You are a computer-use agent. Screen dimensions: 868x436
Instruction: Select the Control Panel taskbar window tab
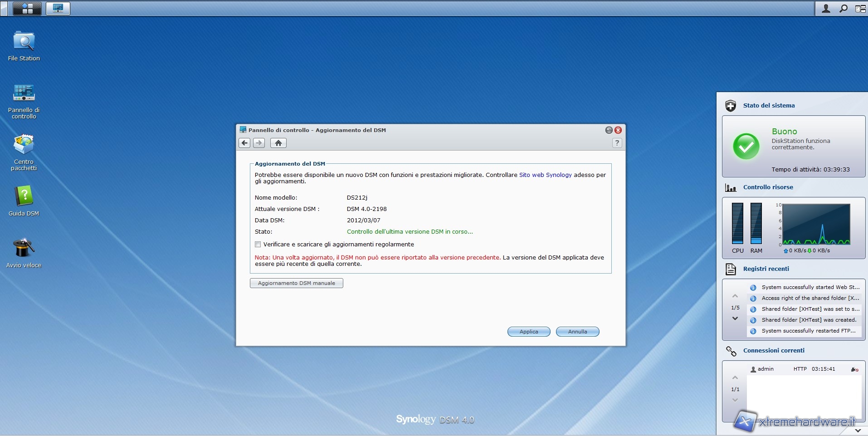click(x=58, y=8)
